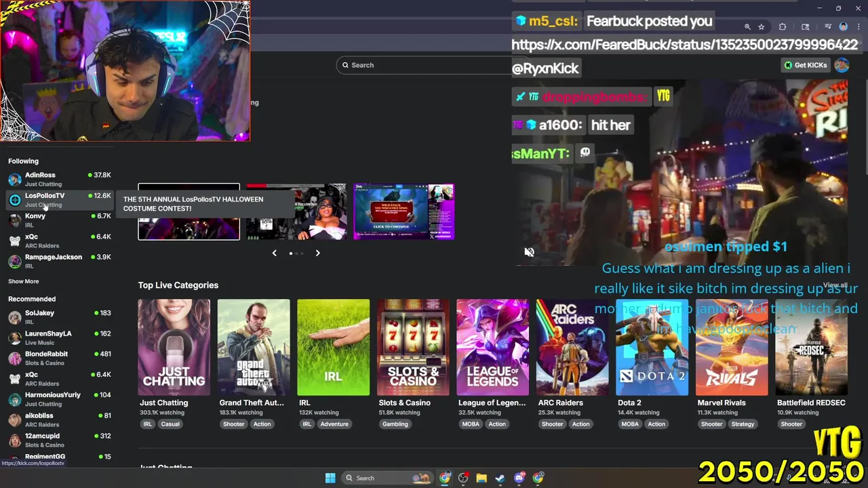
Task: Open AdinRoss channel avatar in Following
Action: [15, 180]
